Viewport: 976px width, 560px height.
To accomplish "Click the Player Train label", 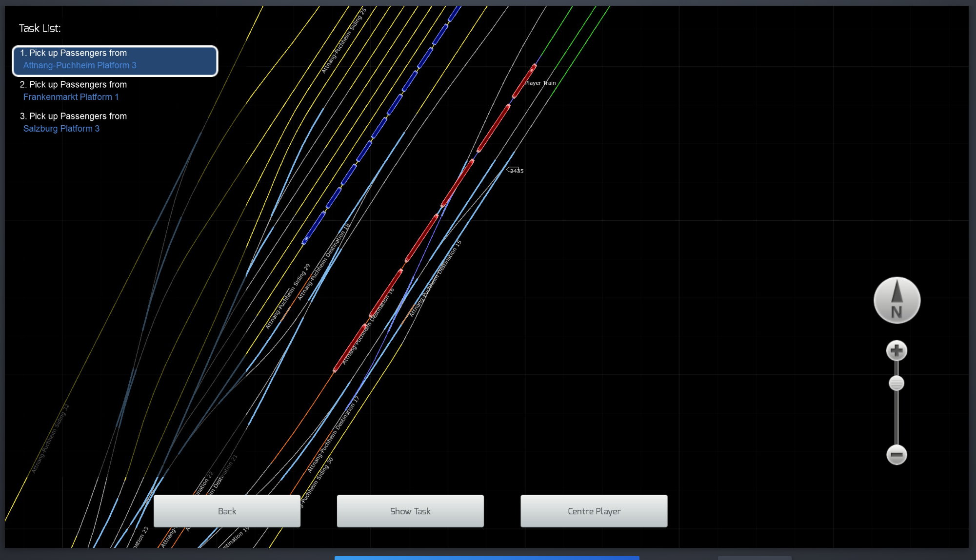I will (x=540, y=83).
